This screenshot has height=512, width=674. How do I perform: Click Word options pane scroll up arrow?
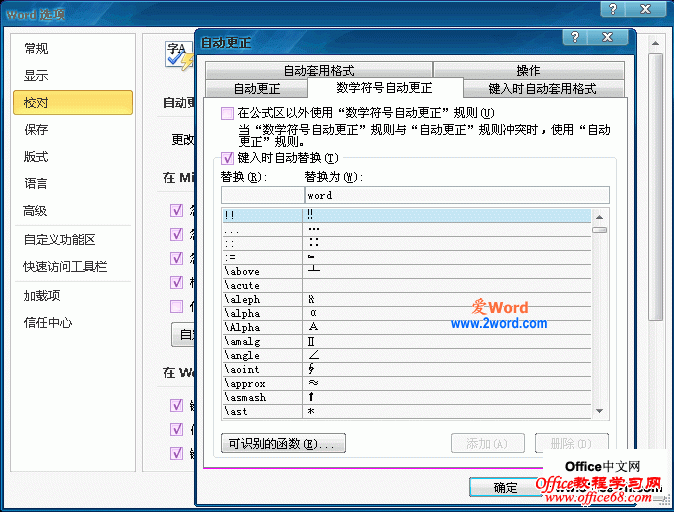tap(655, 43)
